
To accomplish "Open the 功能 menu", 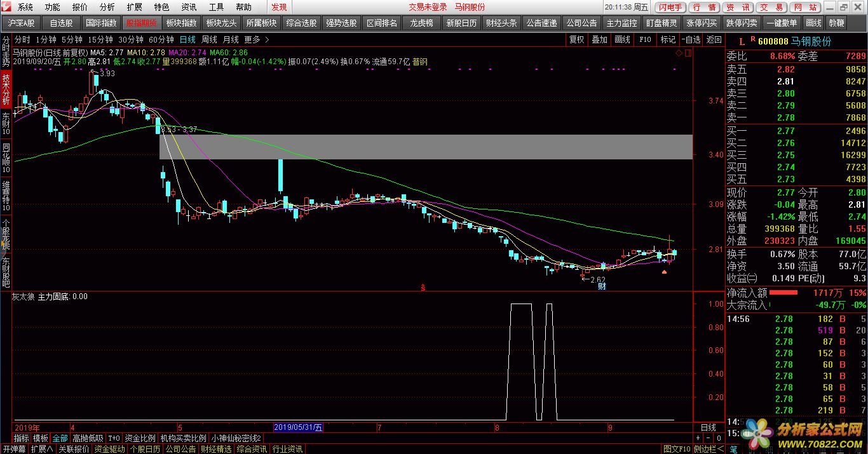I will click(x=53, y=8).
